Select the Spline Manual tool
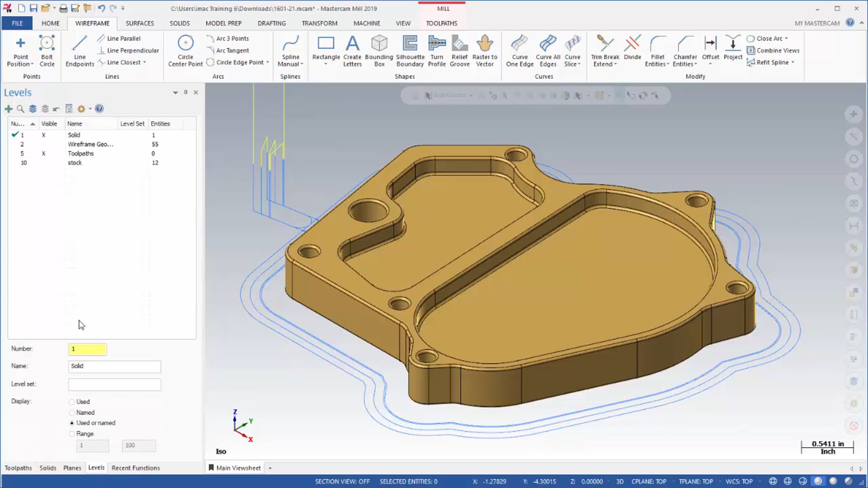The width and height of the screenshot is (868, 488). click(290, 51)
